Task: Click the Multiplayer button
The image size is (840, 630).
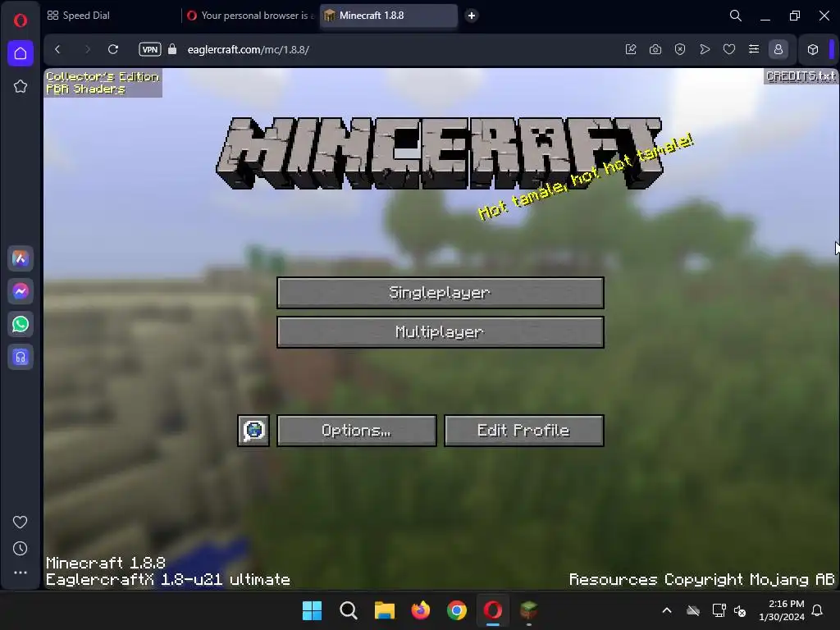Action: click(441, 332)
